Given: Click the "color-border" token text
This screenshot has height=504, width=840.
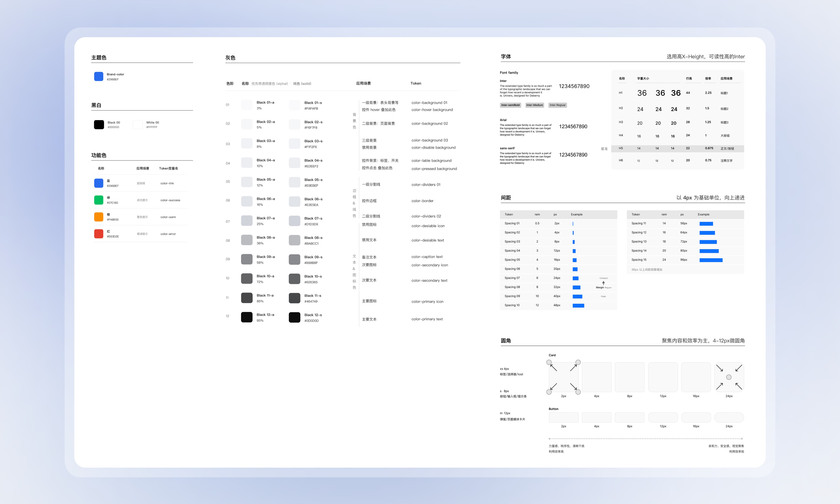Looking at the screenshot, I should click(422, 201).
